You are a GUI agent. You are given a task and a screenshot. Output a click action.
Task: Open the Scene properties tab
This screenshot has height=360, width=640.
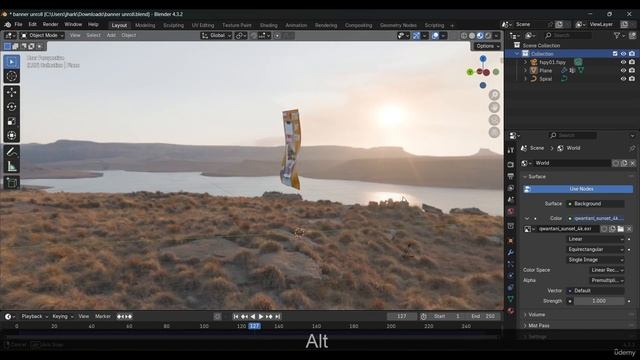[511, 200]
